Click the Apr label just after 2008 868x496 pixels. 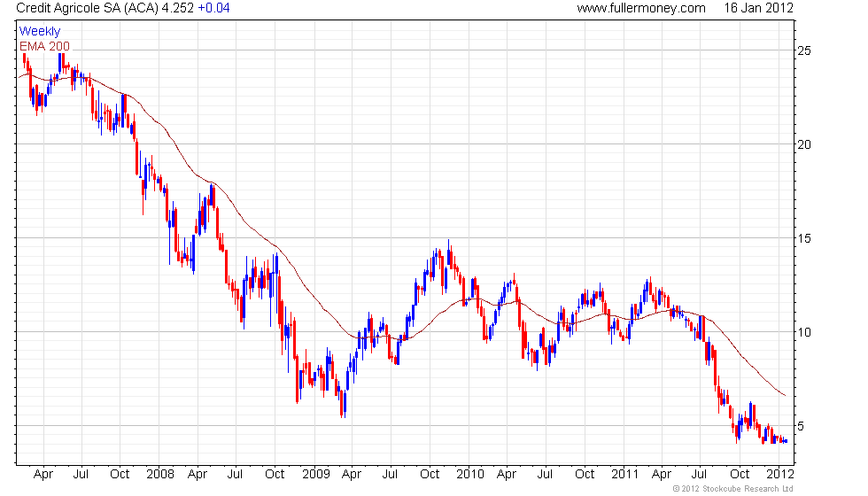[x=197, y=475]
